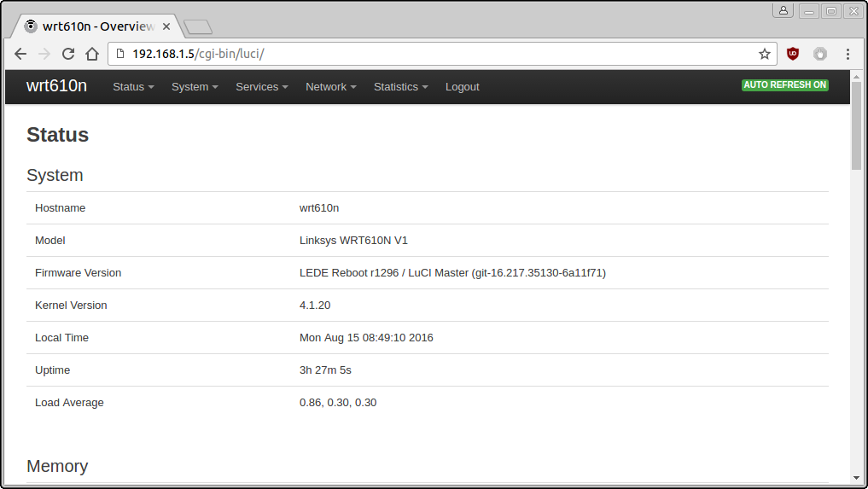Expand the Status dropdown menu
The width and height of the screenshot is (868, 489).
pyautogui.click(x=133, y=87)
